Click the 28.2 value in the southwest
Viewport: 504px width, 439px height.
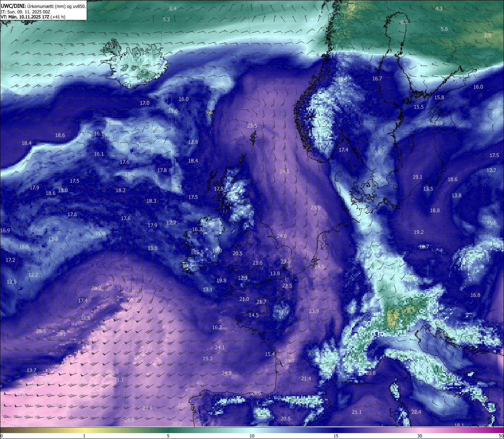click(x=96, y=288)
